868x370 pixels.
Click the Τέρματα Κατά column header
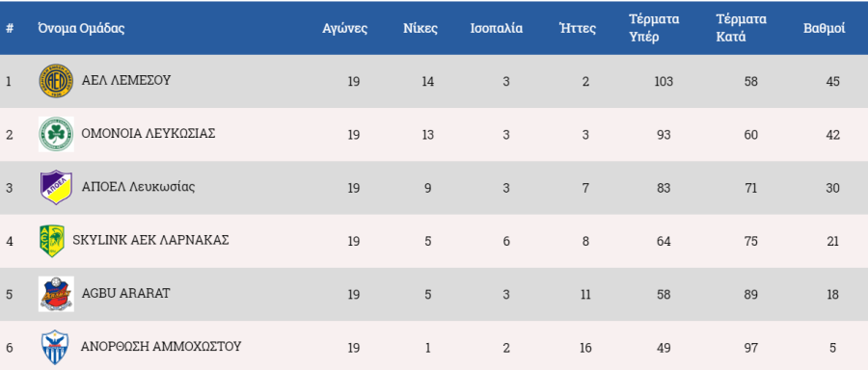[742, 28]
